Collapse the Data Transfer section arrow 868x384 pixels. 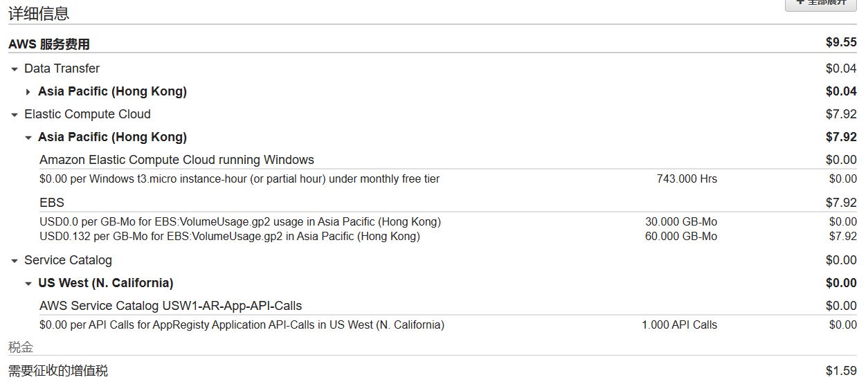pos(15,69)
